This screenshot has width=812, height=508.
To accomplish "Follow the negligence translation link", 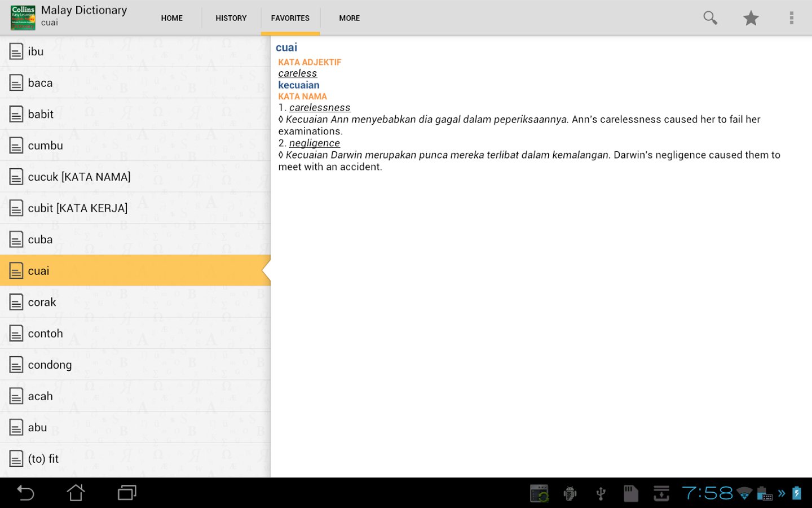I will (x=315, y=143).
